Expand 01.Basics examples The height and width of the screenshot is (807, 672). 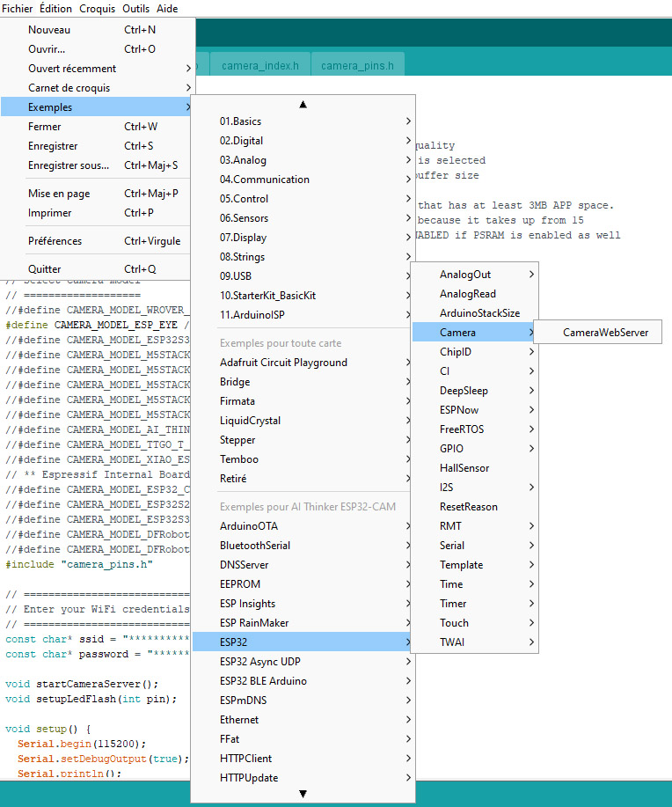pos(303,121)
